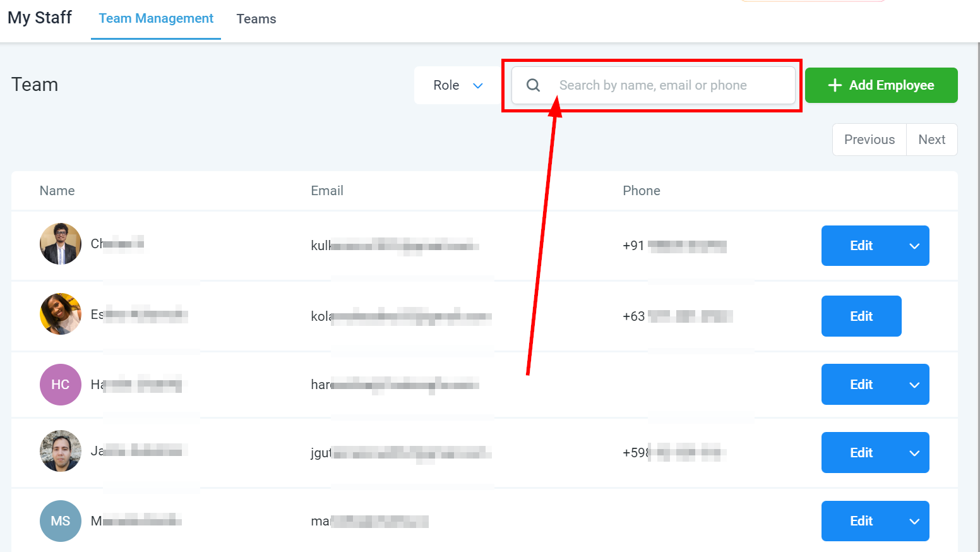Viewport: 980px width, 552px height.
Task: Switch to the Teams tab
Action: pos(256,19)
